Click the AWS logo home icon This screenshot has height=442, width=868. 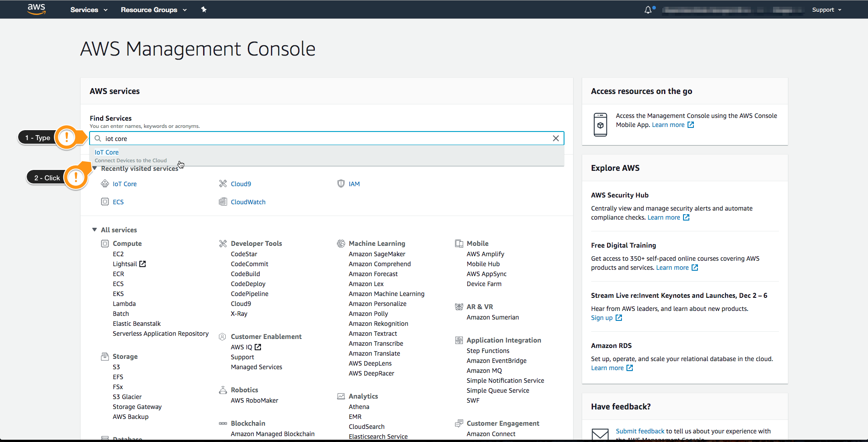(37, 9)
